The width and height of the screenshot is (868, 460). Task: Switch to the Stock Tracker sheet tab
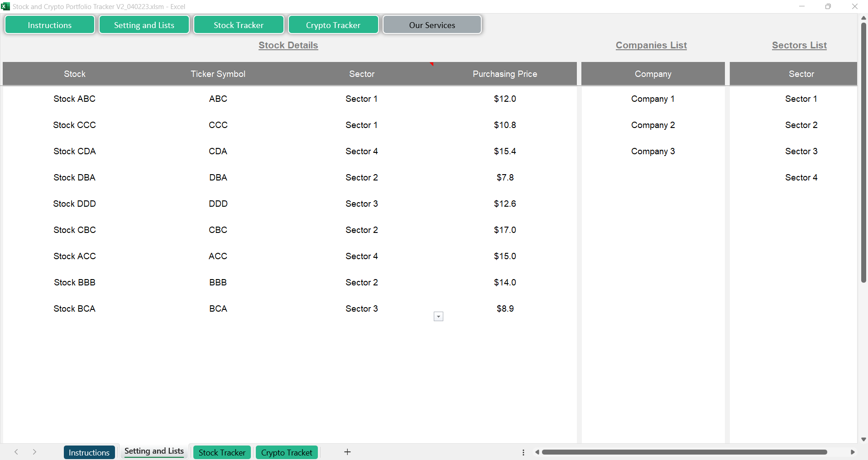click(222, 452)
